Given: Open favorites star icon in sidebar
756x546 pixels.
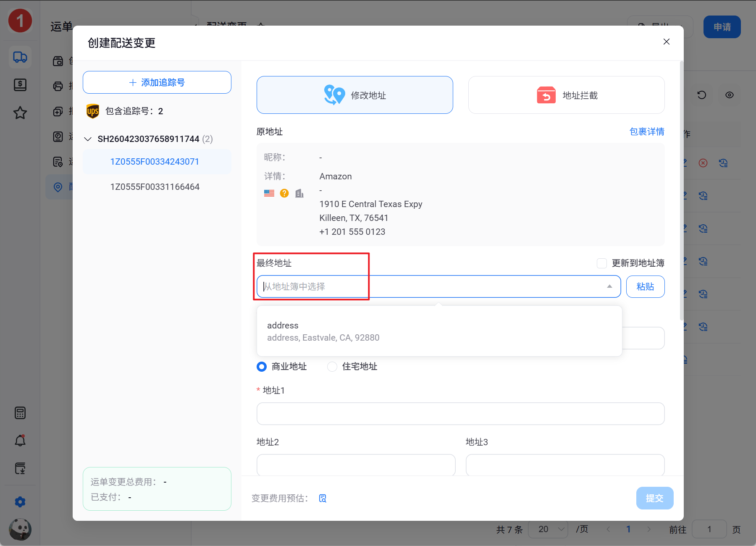Looking at the screenshot, I should coord(20,113).
